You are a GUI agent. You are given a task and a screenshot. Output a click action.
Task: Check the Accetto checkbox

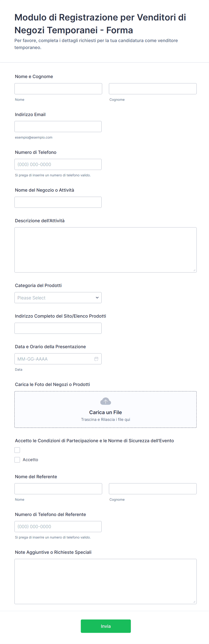point(17,460)
